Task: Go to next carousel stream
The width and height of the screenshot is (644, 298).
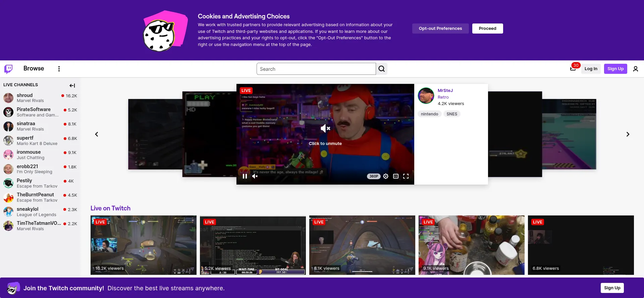Action: coord(628,134)
